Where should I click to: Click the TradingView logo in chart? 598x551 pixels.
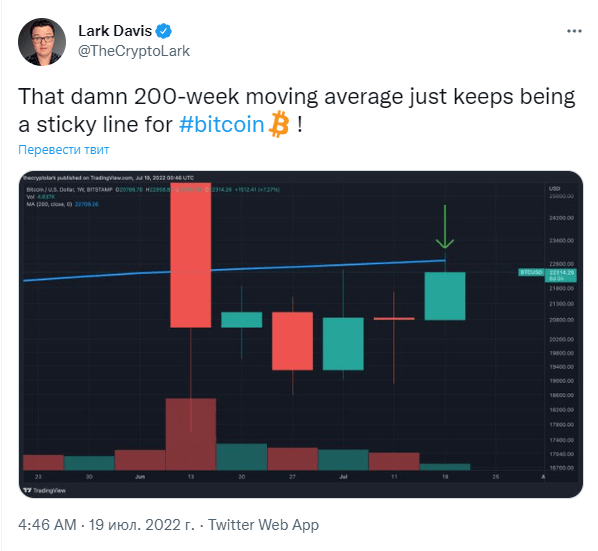pos(44,490)
